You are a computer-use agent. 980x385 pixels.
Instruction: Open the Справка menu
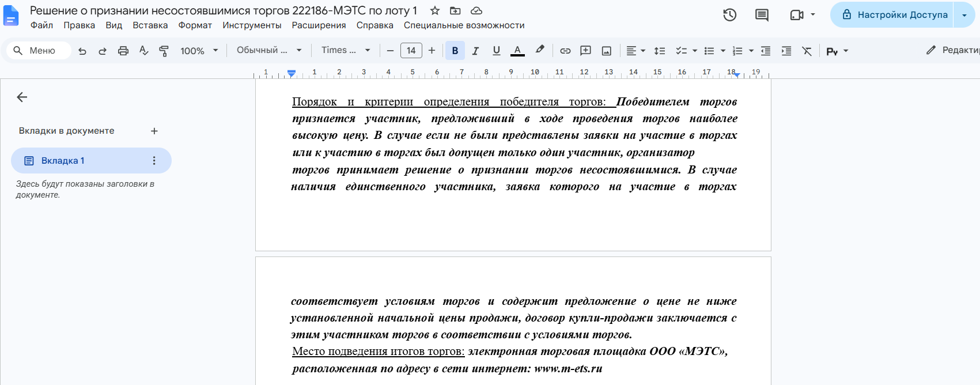(x=374, y=25)
